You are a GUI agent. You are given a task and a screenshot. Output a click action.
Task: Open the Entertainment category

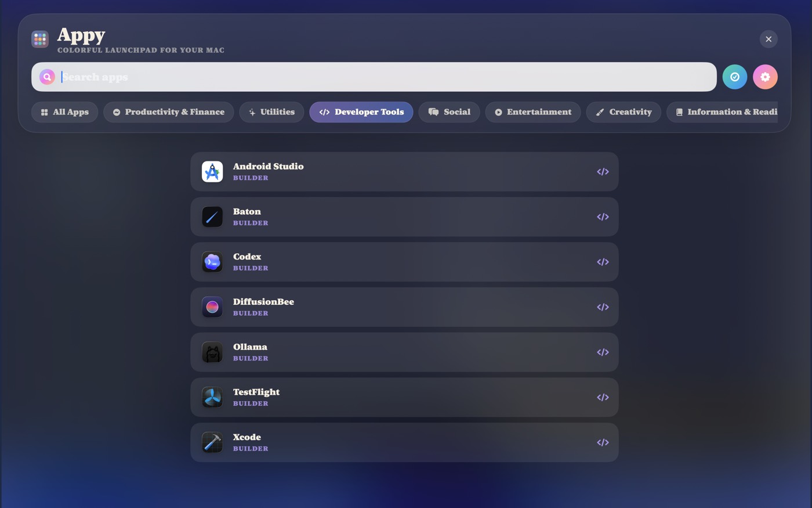click(x=533, y=112)
